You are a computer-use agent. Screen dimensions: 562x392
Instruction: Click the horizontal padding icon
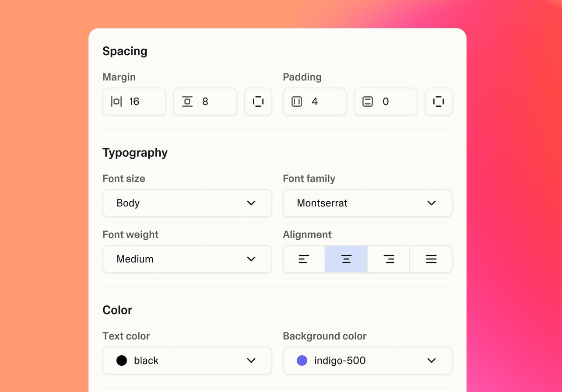[x=297, y=101]
